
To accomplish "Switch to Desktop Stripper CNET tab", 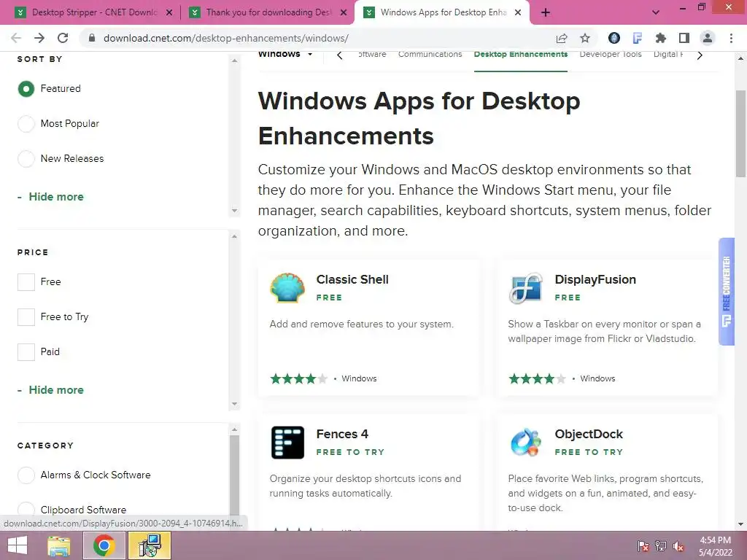I will [94, 12].
